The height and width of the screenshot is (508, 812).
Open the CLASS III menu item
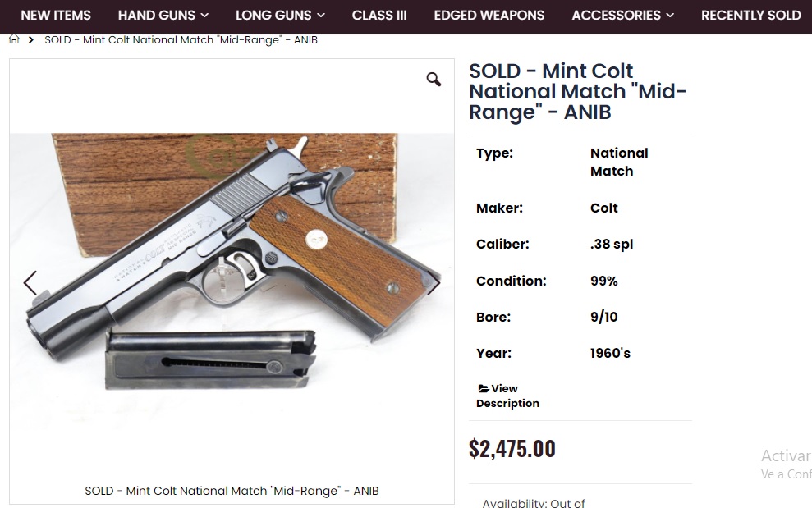click(379, 15)
